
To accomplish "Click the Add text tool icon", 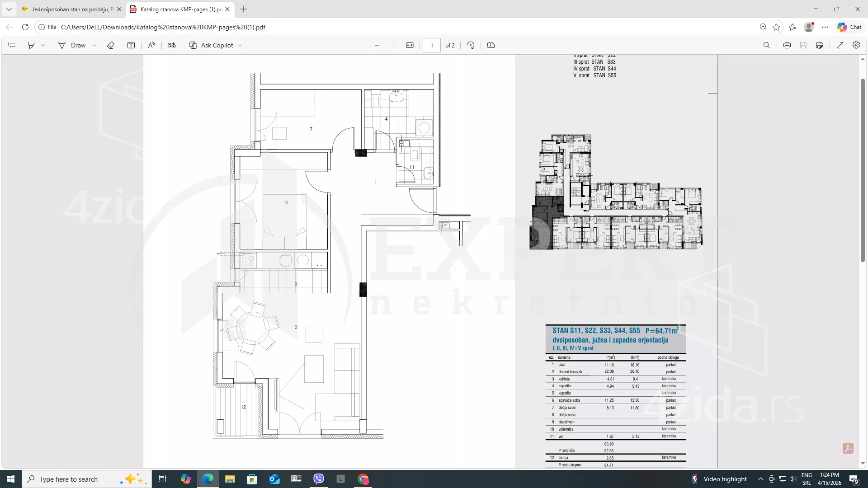I will click(x=131, y=45).
